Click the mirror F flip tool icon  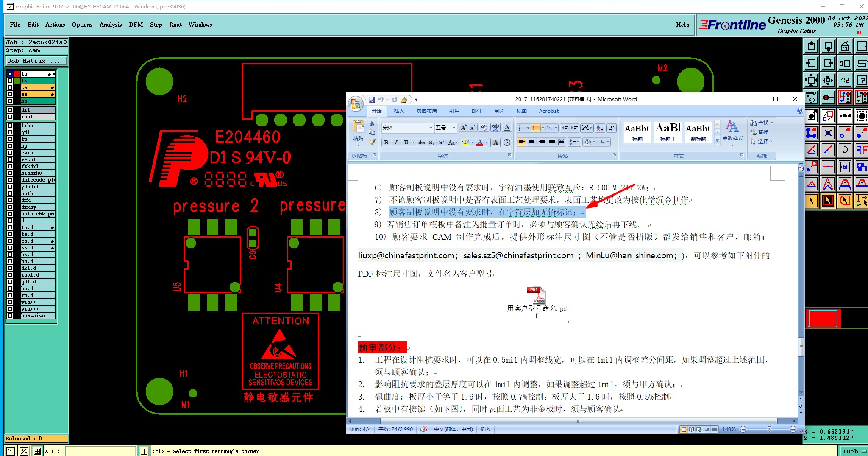(861, 150)
